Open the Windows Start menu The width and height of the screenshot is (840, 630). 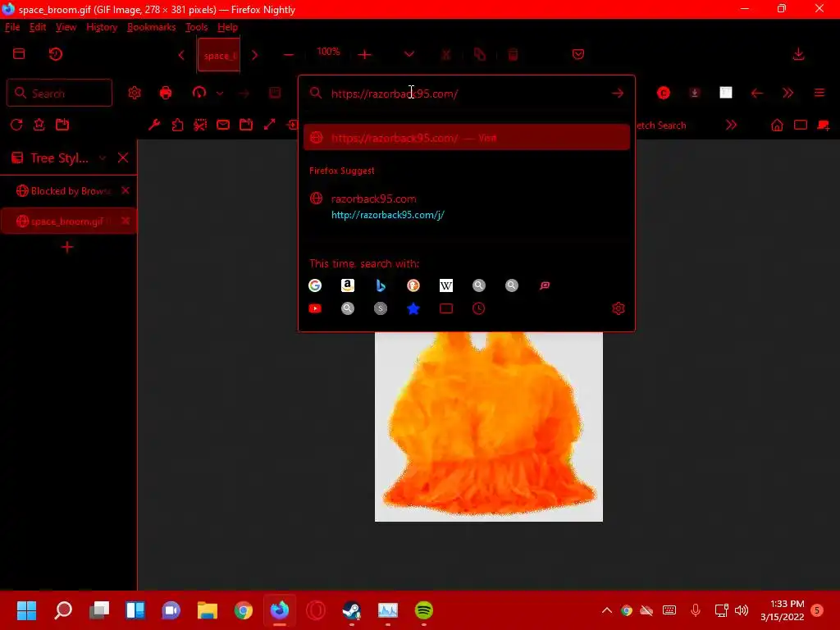click(27, 610)
